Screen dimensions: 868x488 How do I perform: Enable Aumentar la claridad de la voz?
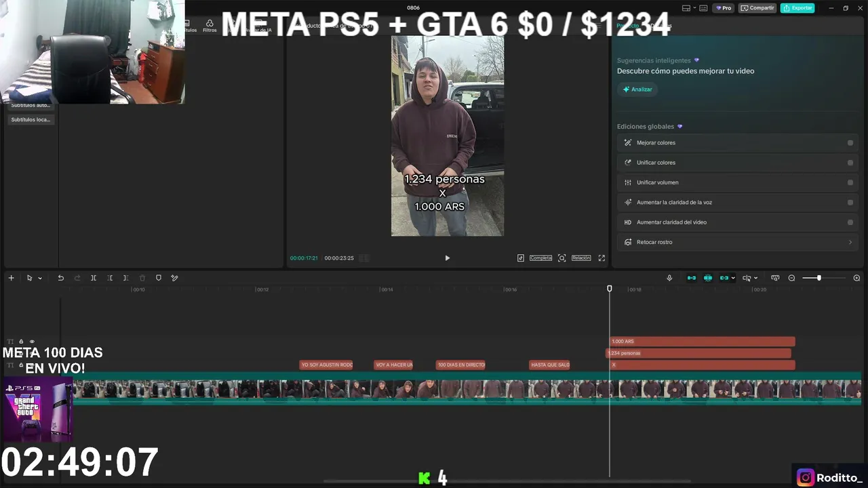point(850,202)
